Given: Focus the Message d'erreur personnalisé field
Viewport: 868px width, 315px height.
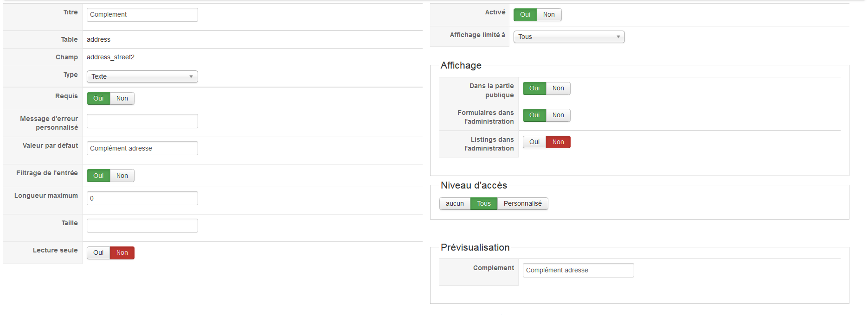Looking at the screenshot, I should [142, 121].
